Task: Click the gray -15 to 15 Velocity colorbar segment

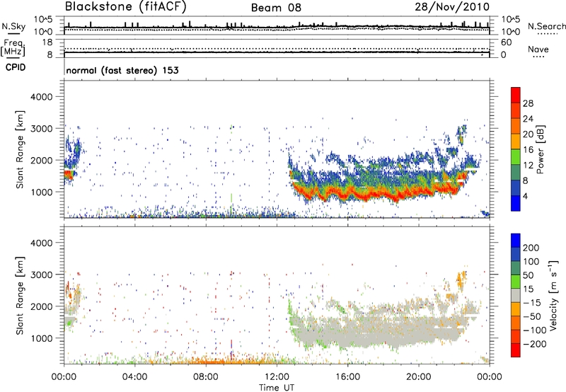Action: tap(516, 295)
